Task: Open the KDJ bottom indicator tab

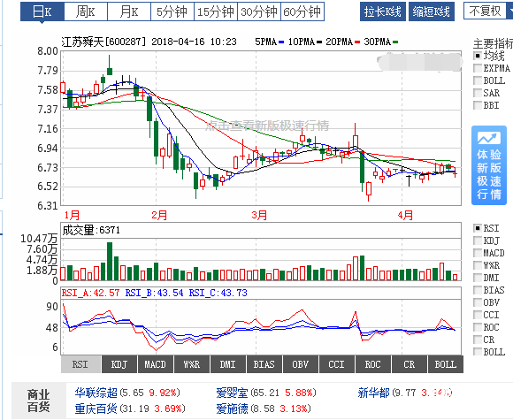Action: point(119,364)
